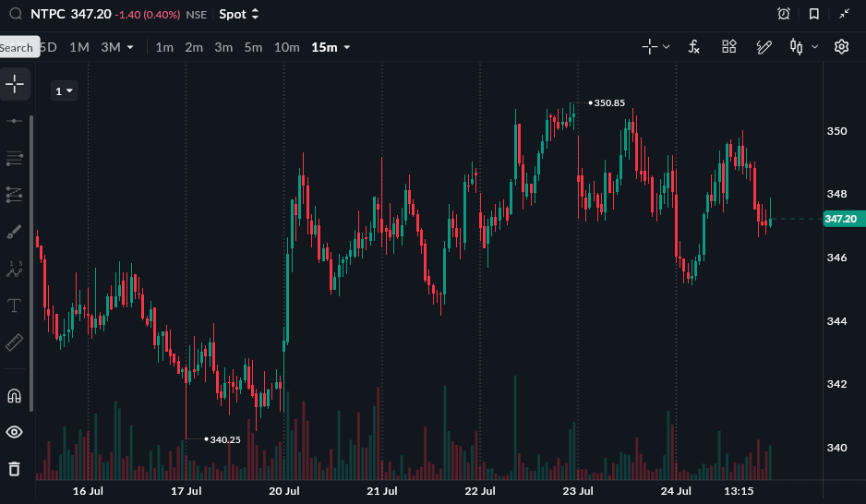This screenshot has height=504, width=866.
Task: Click the 347.20 current price label
Action: 843,219
